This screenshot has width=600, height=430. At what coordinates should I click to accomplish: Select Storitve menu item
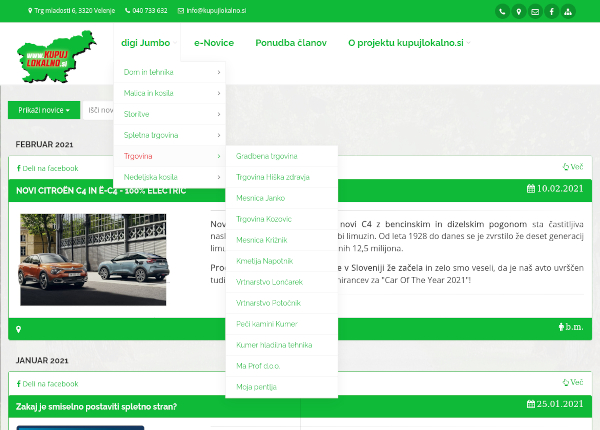coord(170,114)
